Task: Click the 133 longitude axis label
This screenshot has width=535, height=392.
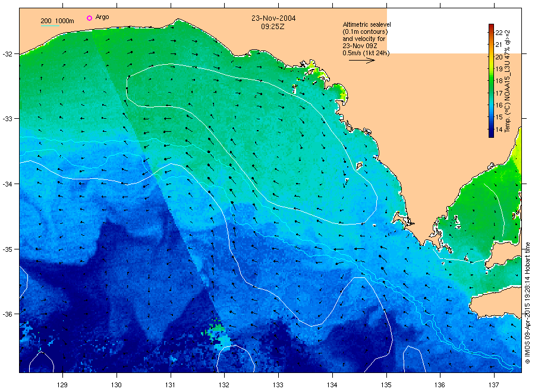Action: (278, 385)
